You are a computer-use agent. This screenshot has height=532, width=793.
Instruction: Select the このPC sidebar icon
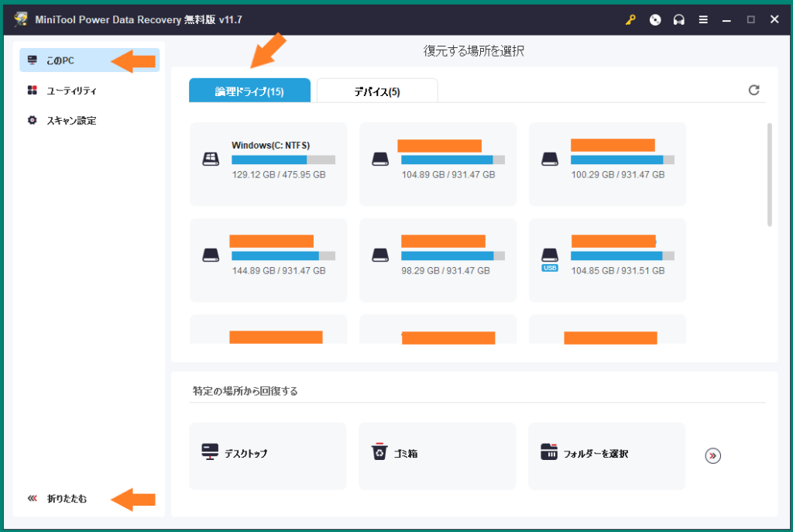[x=32, y=60]
